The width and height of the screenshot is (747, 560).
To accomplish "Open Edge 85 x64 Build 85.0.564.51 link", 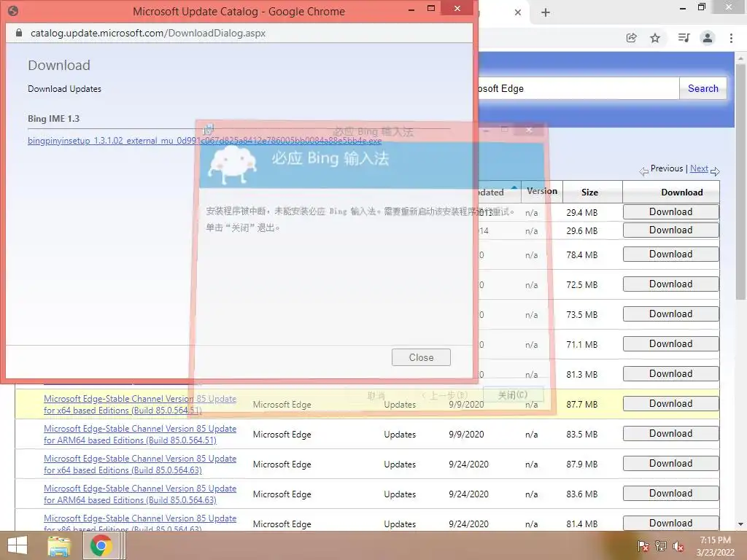I will 139,405.
